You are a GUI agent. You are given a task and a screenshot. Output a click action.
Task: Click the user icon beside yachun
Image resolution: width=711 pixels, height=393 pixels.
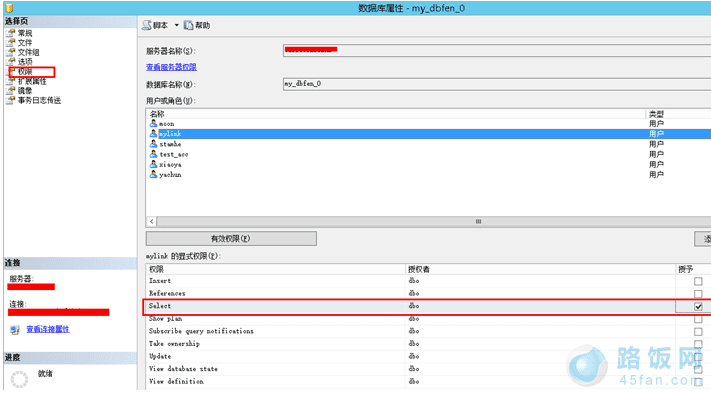pyautogui.click(x=153, y=174)
